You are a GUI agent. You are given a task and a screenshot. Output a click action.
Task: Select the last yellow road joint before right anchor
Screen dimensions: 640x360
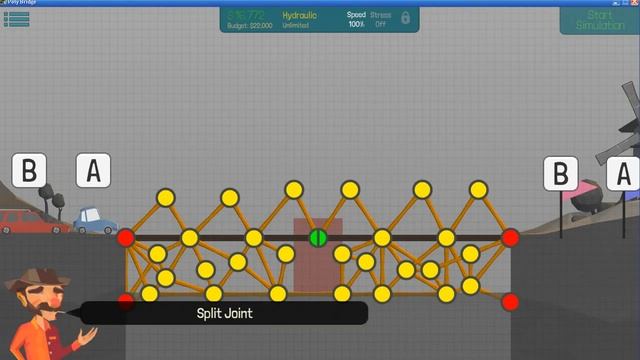tap(446, 238)
